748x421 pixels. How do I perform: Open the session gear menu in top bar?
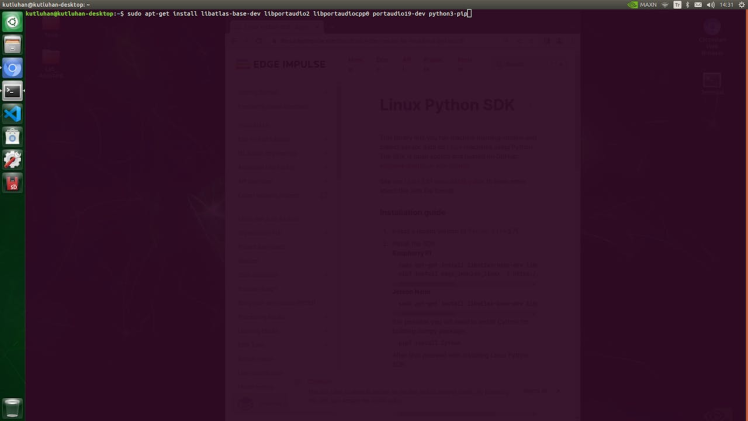point(742,5)
